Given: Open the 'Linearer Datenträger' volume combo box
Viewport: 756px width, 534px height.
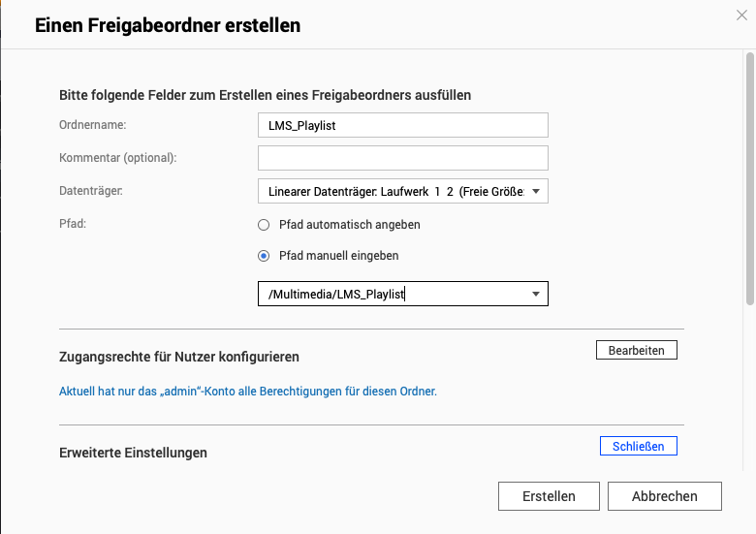Looking at the screenshot, I should pyautogui.click(x=395, y=191).
